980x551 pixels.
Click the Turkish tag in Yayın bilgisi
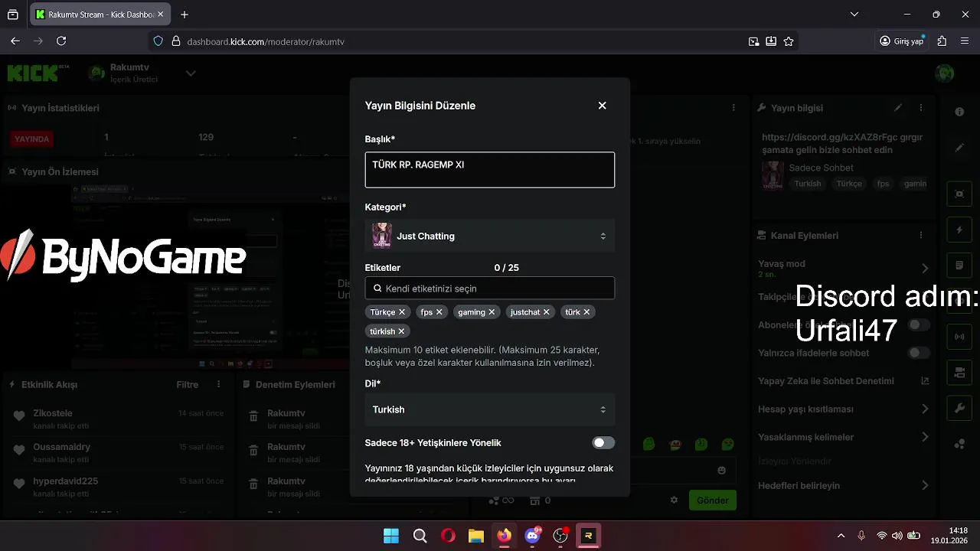point(808,184)
